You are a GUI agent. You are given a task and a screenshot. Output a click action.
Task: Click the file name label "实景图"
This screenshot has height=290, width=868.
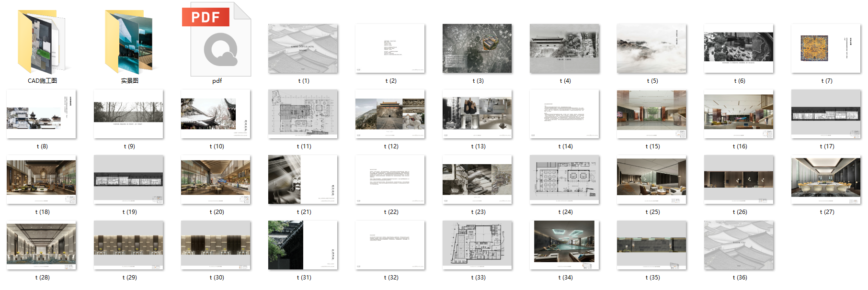tap(129, 81)
